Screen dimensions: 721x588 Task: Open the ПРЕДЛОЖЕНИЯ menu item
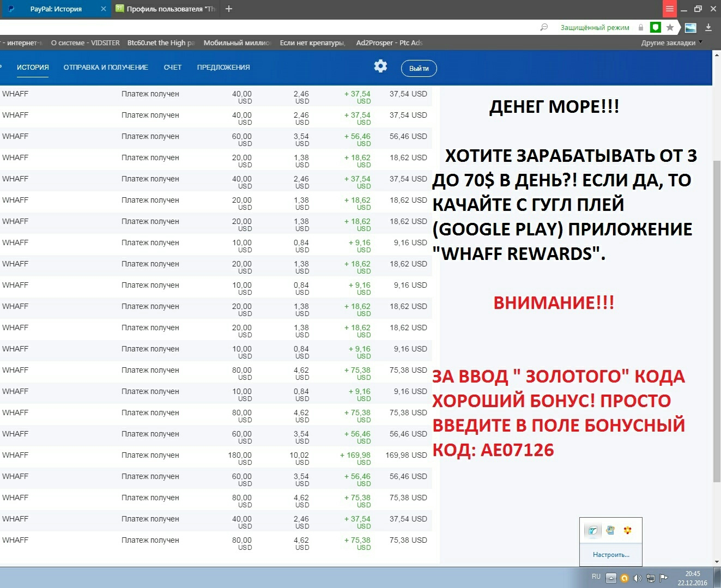(x=223, y=68)
